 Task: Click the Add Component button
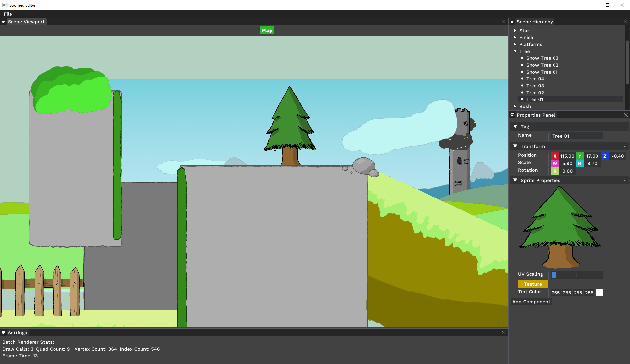(x=531, y=302)
